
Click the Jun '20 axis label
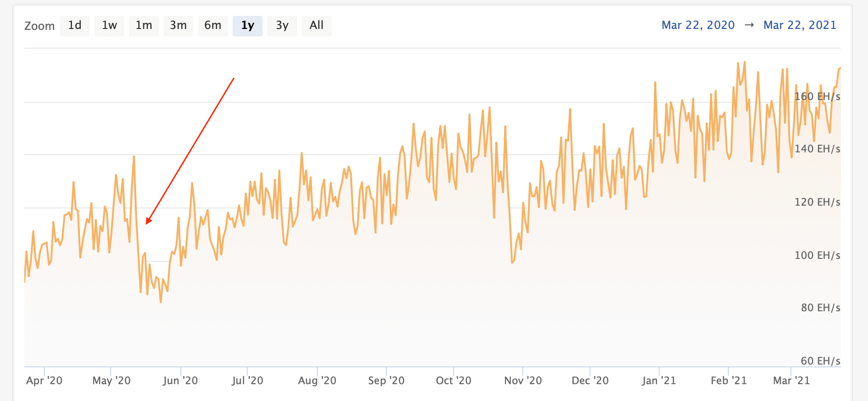point(180,380)
